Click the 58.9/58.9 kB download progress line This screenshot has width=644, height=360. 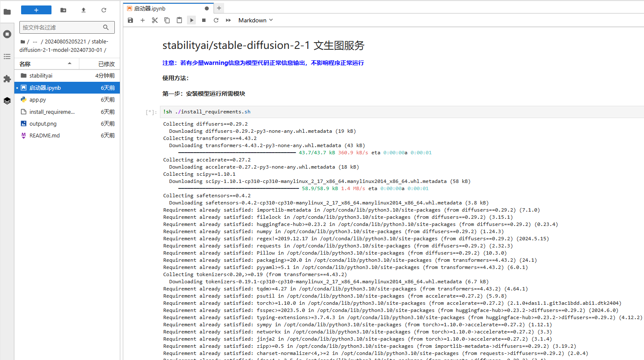pos(303,188)
